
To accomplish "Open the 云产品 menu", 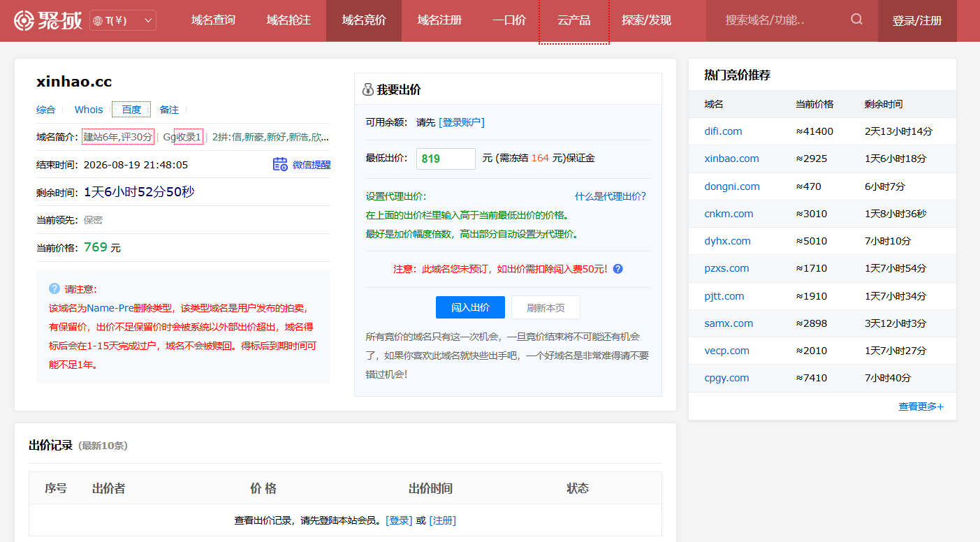I will click(x=574, y=21).
